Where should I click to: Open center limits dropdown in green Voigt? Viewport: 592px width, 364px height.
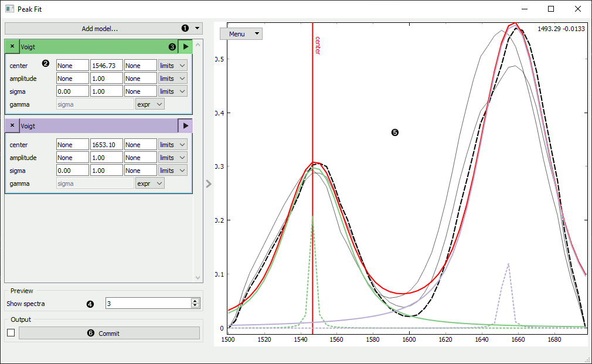[x=172, y=65]
